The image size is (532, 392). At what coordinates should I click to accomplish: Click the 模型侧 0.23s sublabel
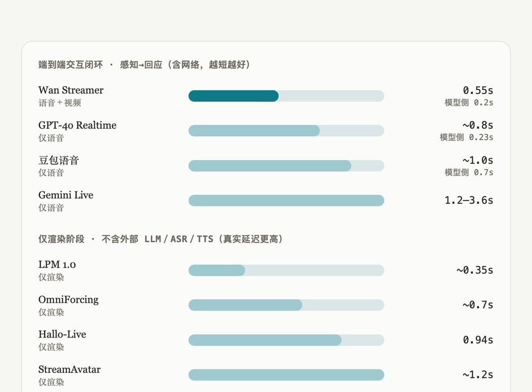466,137
